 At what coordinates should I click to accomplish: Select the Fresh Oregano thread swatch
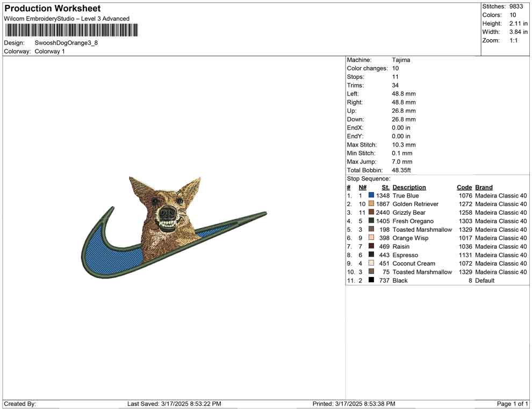371,221
